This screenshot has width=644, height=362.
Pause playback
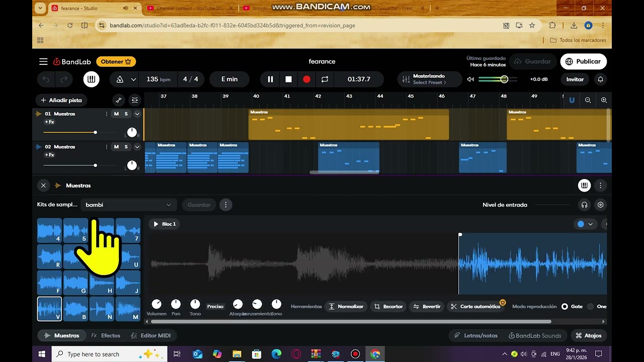[270, 79]
